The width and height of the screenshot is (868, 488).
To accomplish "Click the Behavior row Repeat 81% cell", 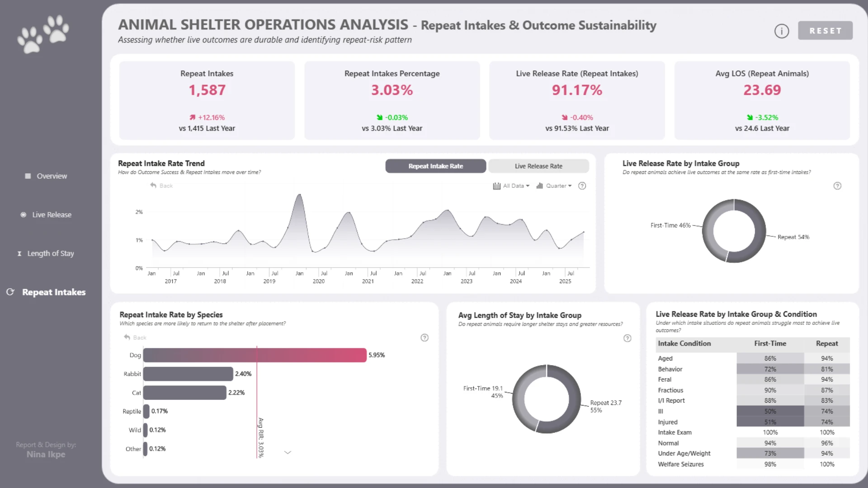I will click(x=827, y=369).
